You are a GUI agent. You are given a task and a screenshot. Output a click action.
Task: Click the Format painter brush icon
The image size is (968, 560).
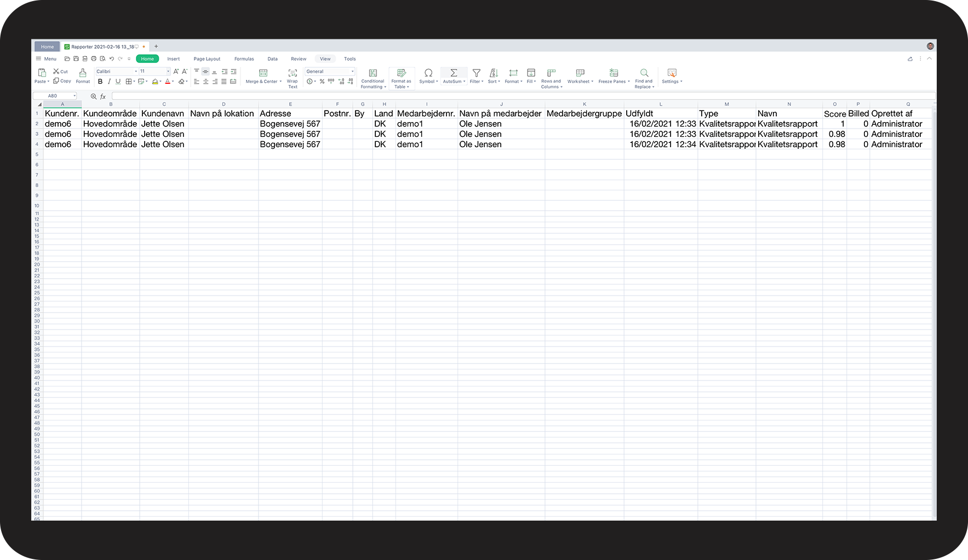tap(83, 73)
